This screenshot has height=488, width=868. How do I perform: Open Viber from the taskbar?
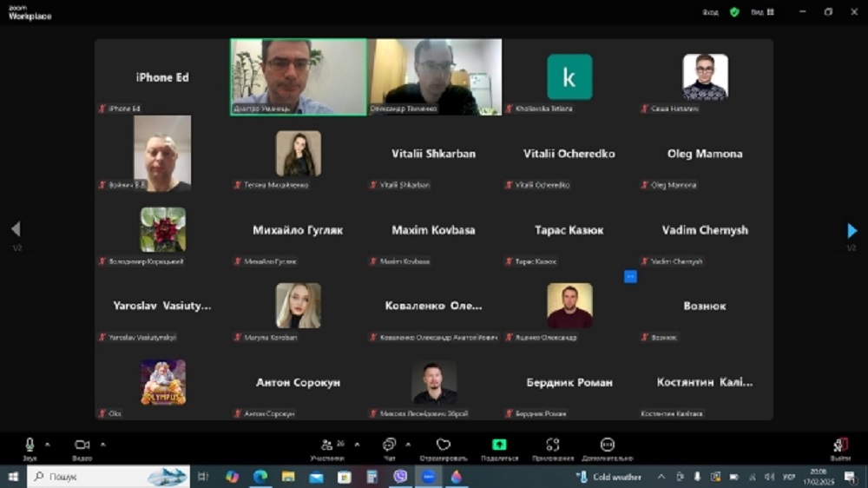[x=400, y=477]
